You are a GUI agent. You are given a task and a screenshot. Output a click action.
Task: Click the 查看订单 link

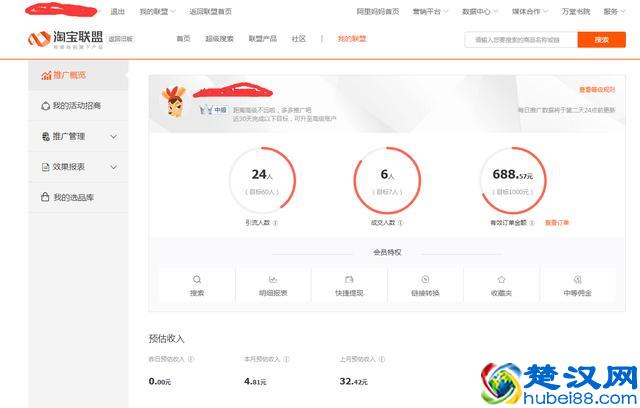click(x=557, y=223)
